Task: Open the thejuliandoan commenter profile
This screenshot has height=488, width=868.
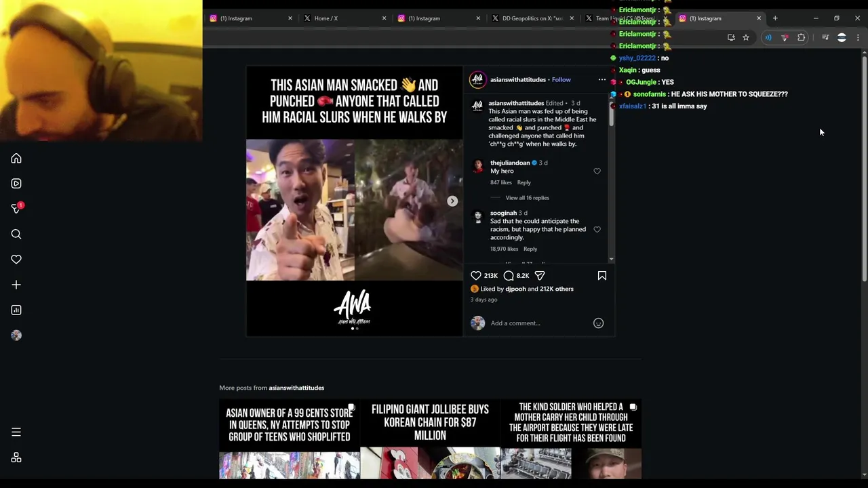Action: click(x=510, y=163)
